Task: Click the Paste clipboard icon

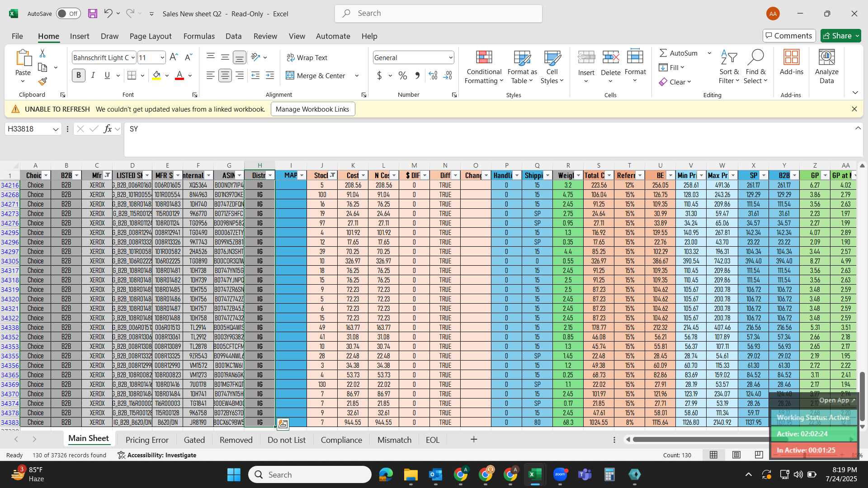Action: [x=23, y=58]
